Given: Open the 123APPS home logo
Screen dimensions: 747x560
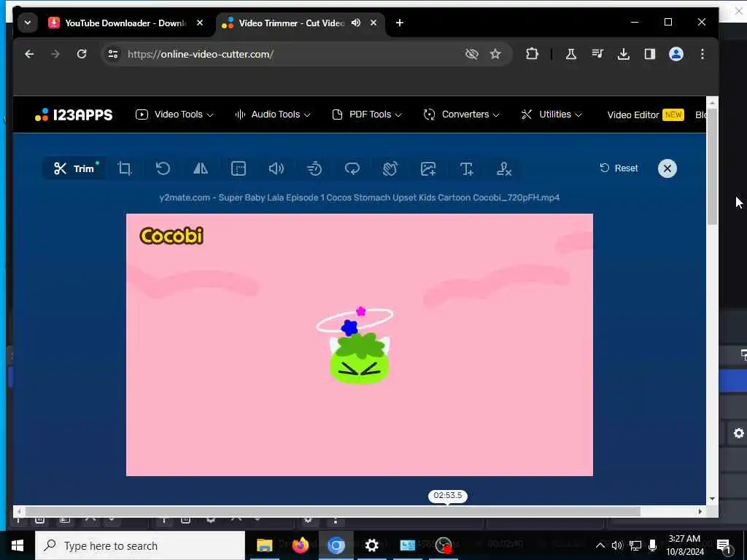Looking at the screenshot, I should pos(74,114).
